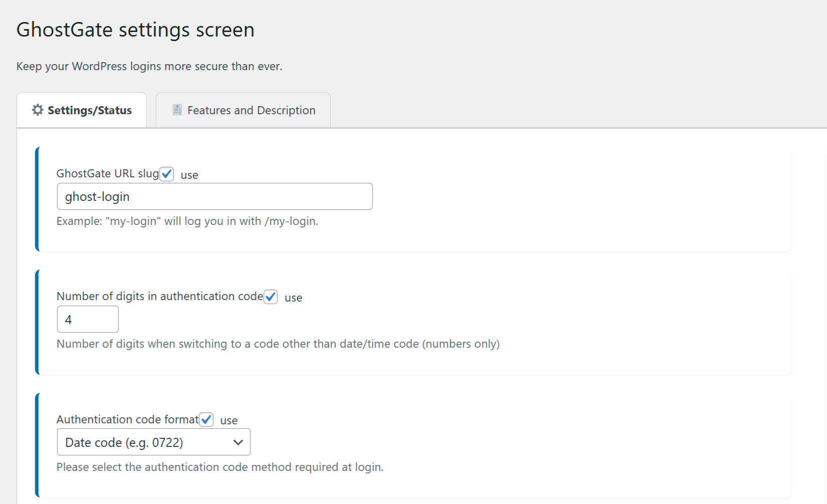The width and height of the screenshot is (827, 504).
Task: Click "use" label beside Authentication code format
Action: pyautogui.click(x=229, y=420)
